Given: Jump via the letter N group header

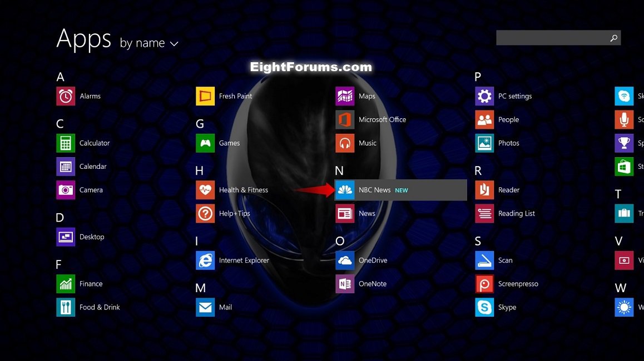Looking at the screenshot, I should pos(339,171).
